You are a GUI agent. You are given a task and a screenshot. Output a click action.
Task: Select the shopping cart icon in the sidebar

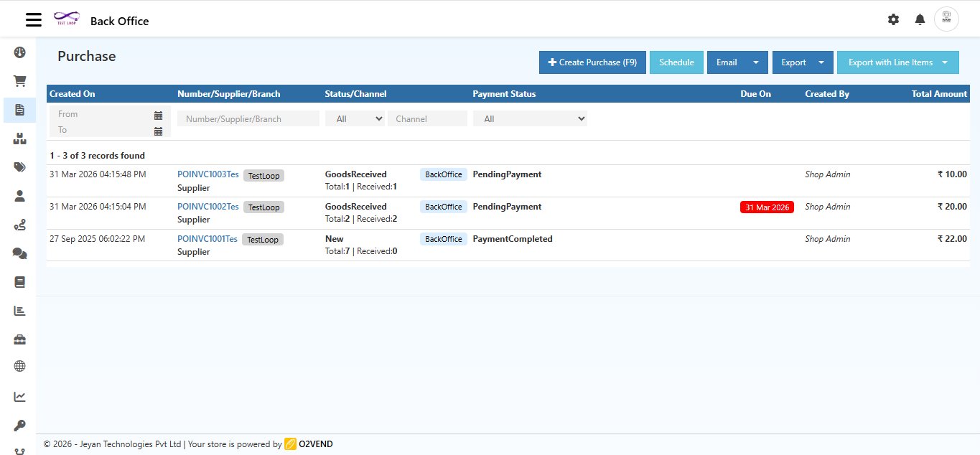coord(19,80)
